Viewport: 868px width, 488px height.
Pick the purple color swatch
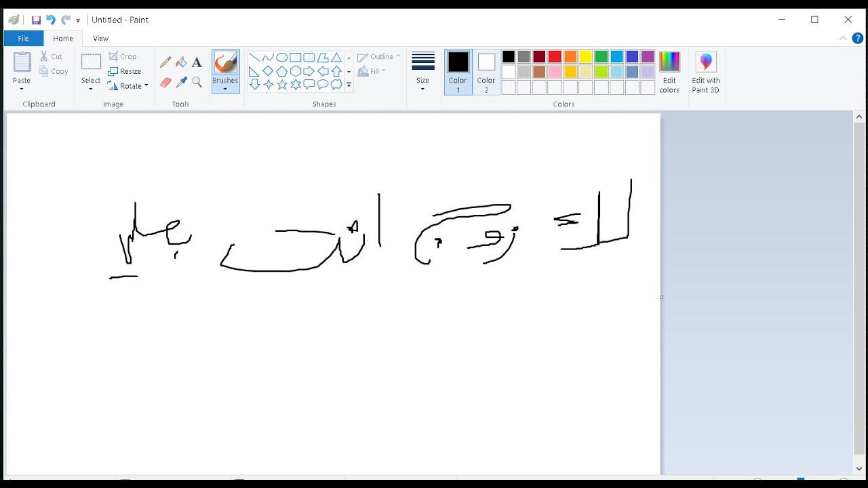pos(648,57)
